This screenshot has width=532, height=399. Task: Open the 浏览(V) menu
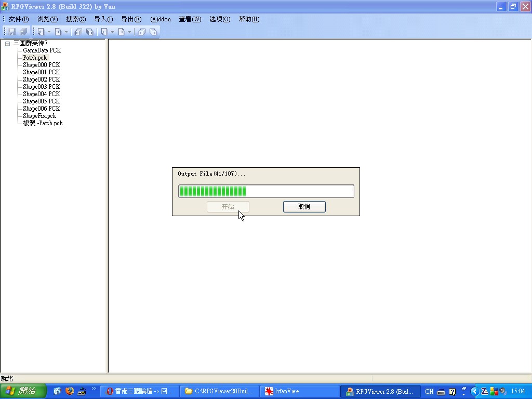(47, 19)
